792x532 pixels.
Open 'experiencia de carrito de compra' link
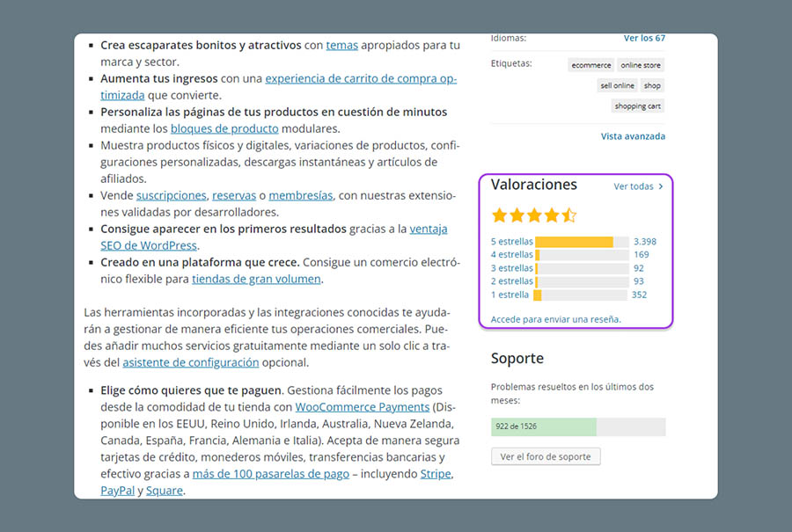[360, 78]
